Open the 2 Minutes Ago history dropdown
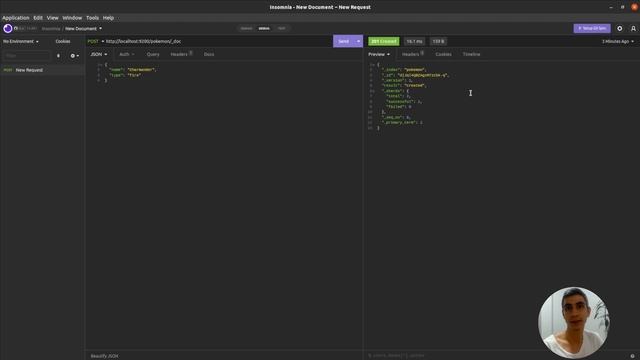The image size is (640, 360). (618, 41)
